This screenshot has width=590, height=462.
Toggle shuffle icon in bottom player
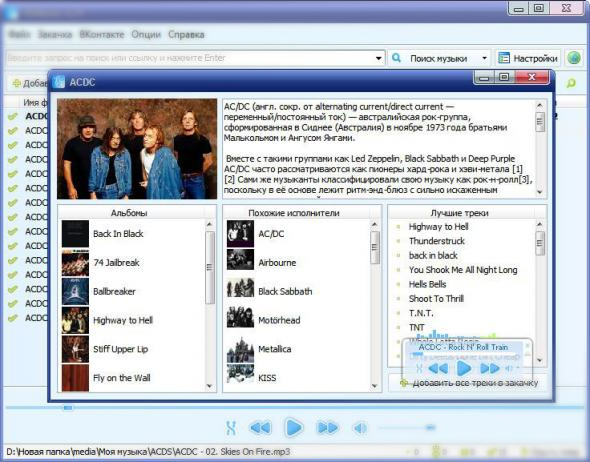[231, 428]
